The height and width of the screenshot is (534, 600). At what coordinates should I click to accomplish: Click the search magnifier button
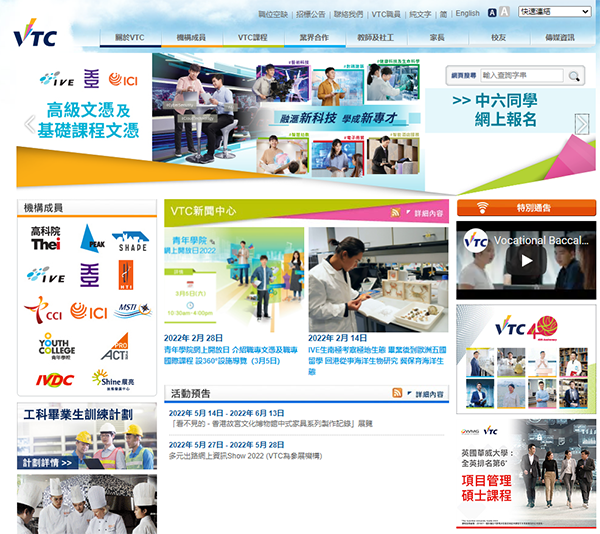point(574,75)
